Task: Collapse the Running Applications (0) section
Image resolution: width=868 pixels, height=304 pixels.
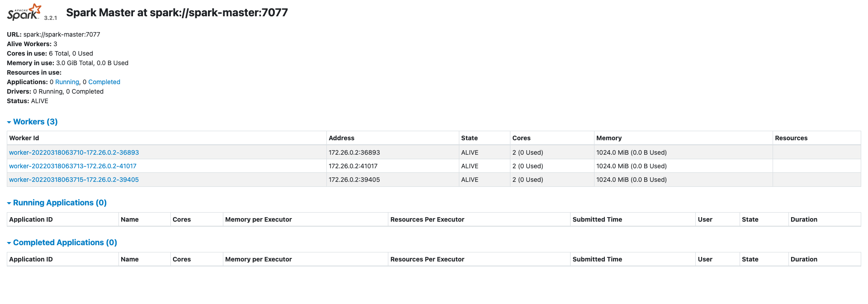Action: point(57,203)
